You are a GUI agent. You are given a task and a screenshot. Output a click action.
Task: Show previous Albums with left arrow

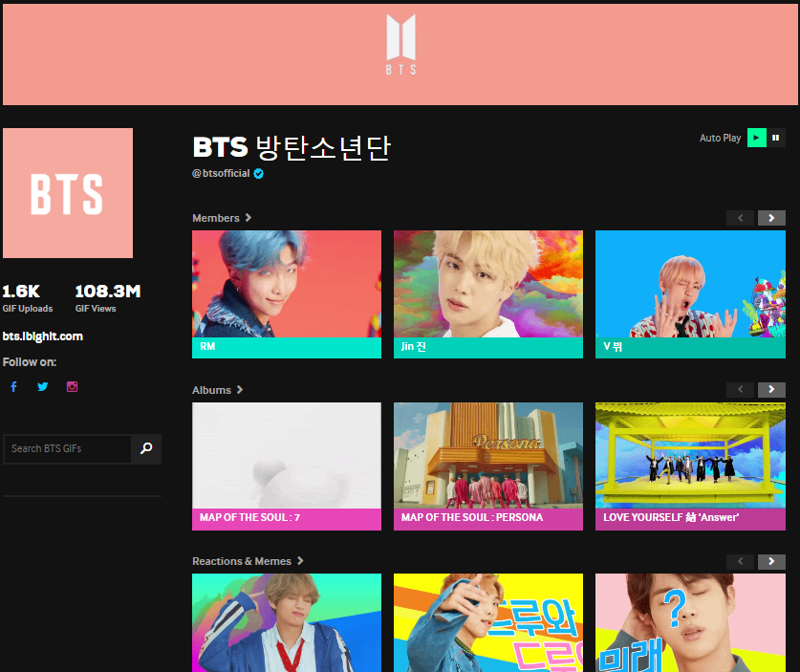[x=741, y=389]
